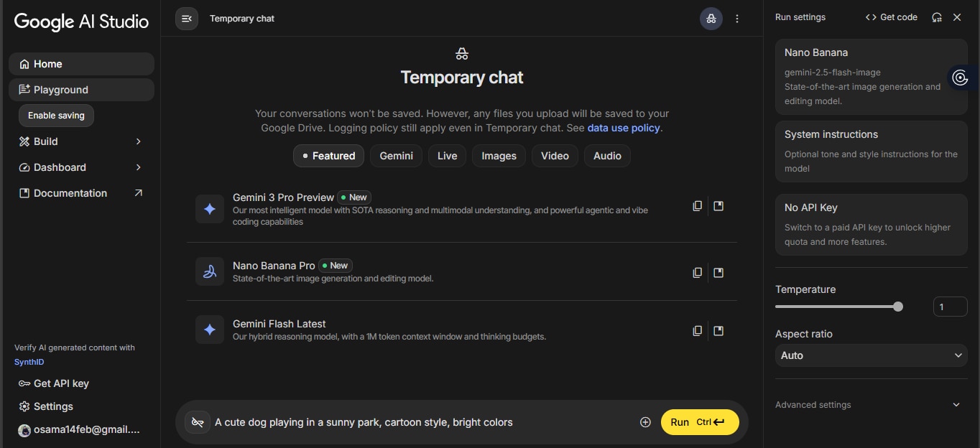Click the add attachment plus icon
Viewport: 980px width, 448px height.
pyautogui.click(x=645, y=422)
